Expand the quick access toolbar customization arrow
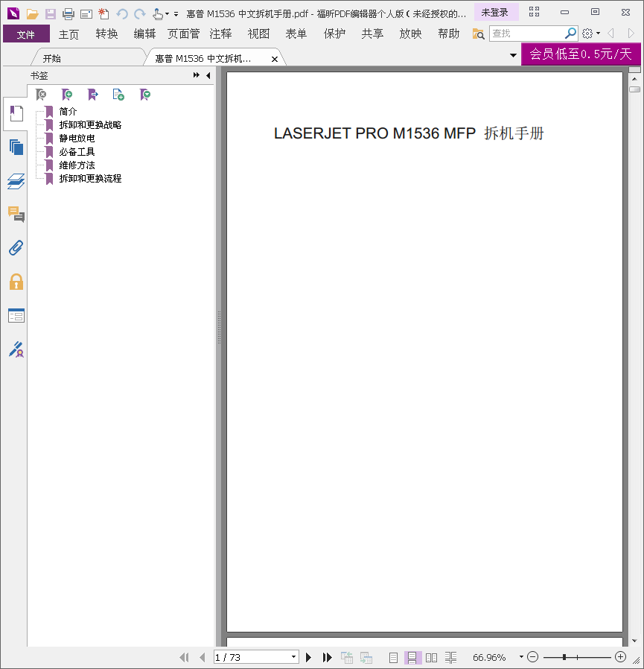 pyautogui.click(x=176, y=14)
